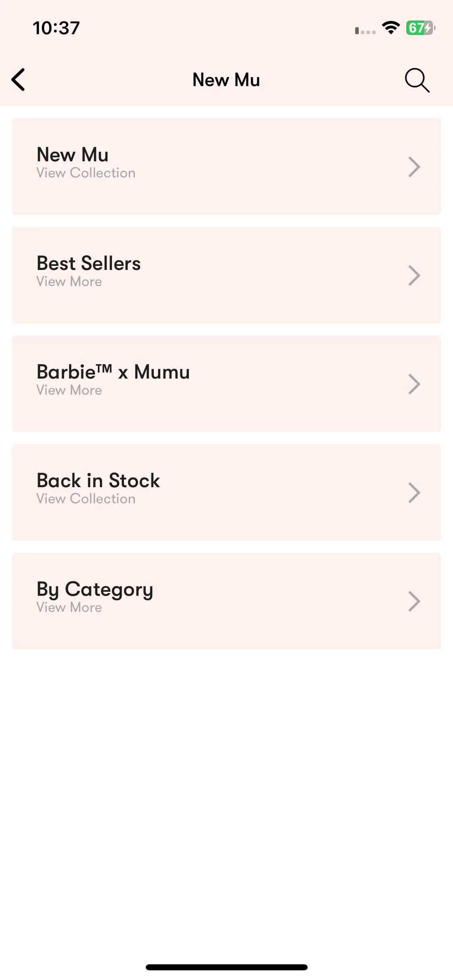This screenshot has height=980, width=453.
Task: Expand Barbie x Mumu chevron
Action: [414, 384]
